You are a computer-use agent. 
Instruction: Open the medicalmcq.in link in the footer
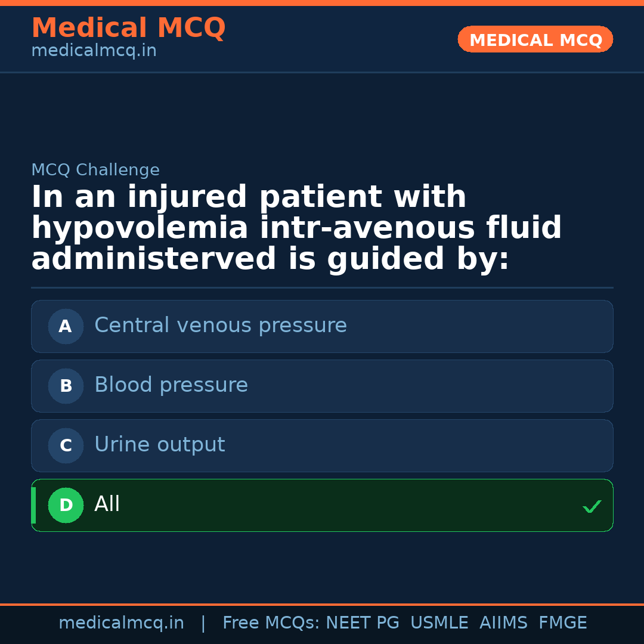pyautogui.click(x=121, y=623)
